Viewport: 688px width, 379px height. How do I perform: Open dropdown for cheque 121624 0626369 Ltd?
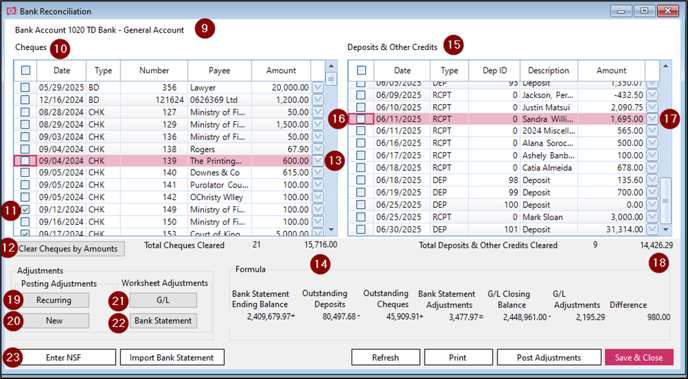tap(318, 100)
